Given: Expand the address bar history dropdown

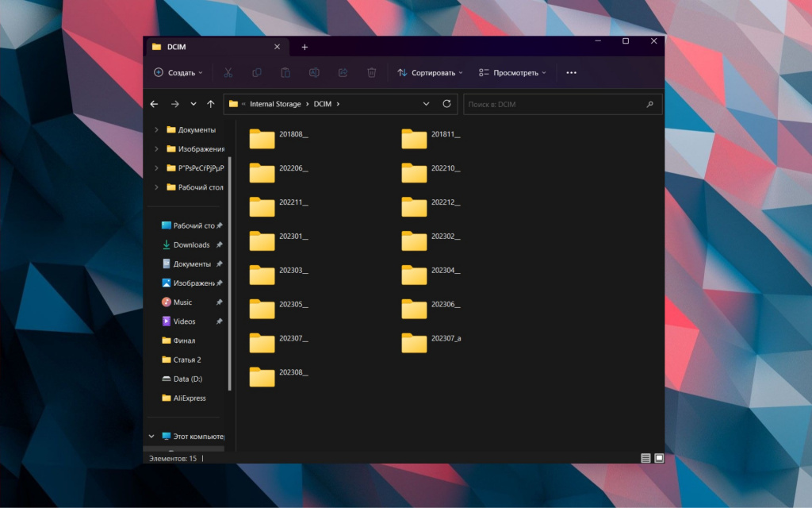Looking at the screenshot, I should point(426,104).
